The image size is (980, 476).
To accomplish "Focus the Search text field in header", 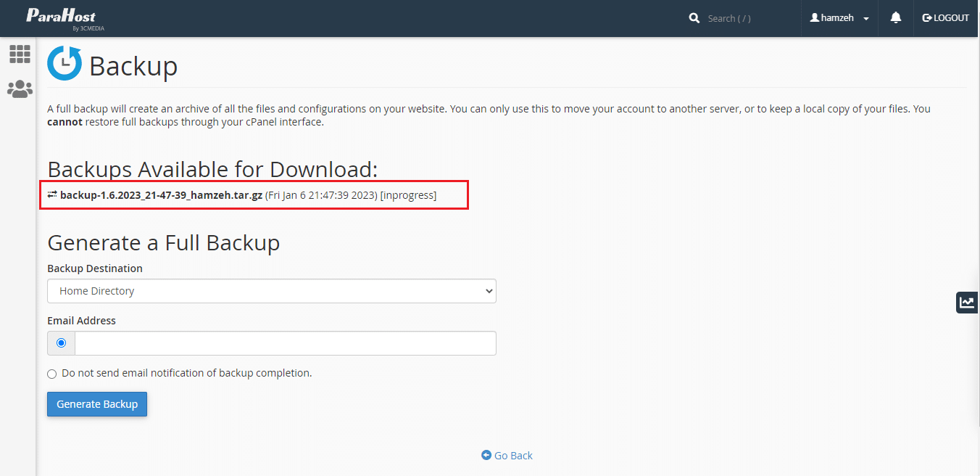I will (747, 18).
